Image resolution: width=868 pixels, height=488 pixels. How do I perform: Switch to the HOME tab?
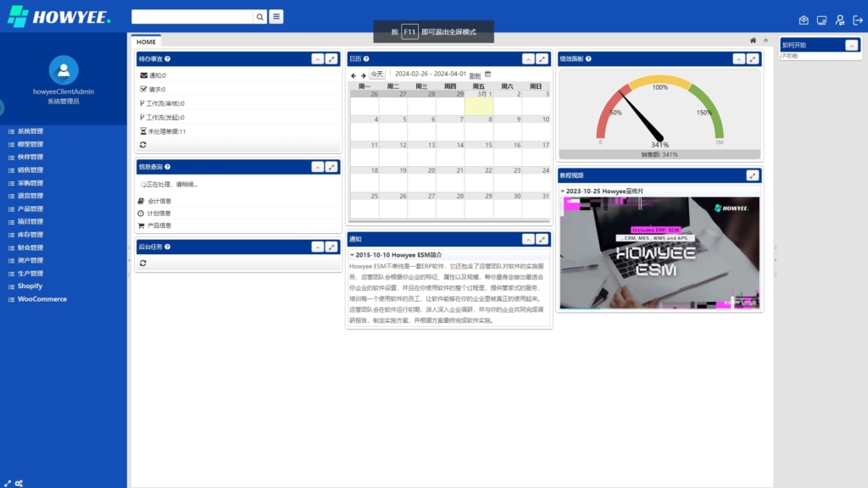pos(146,42)
